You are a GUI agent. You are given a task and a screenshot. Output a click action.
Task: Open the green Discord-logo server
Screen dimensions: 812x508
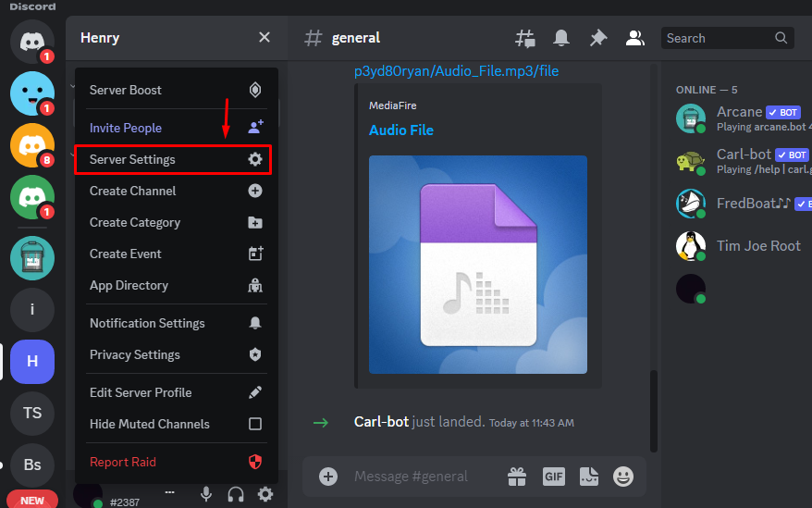(x=32, y=197)
